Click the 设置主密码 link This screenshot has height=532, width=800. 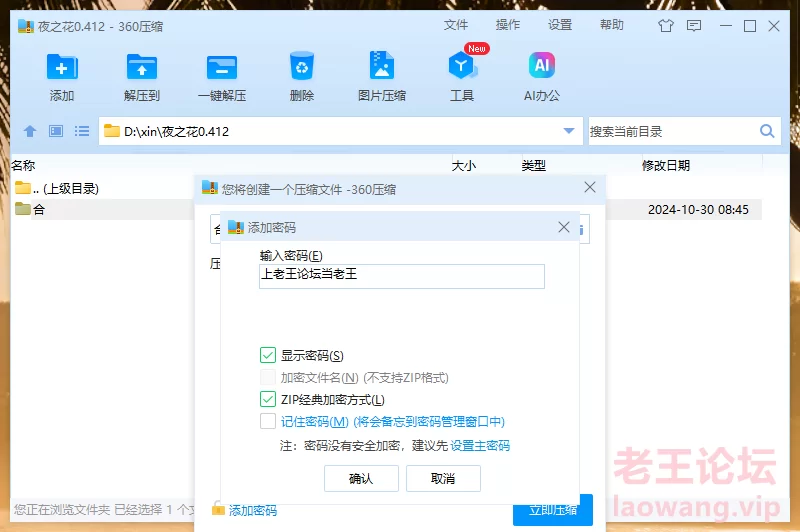point(480,446)
